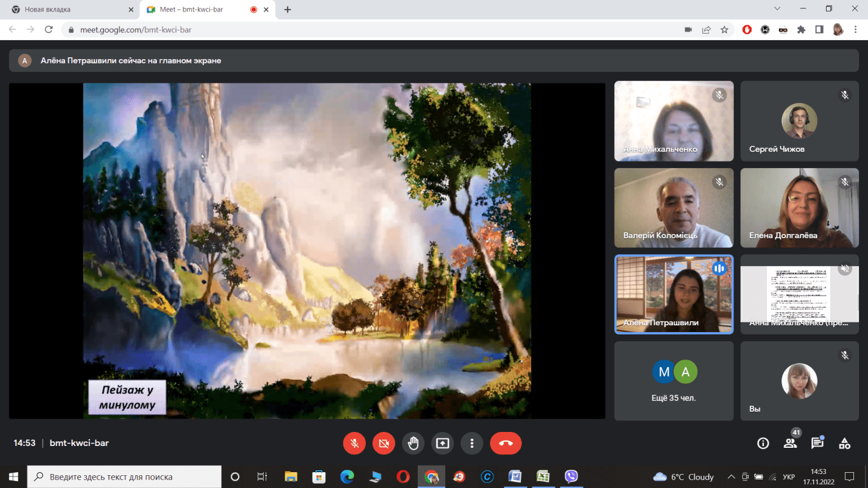Open the Extensions puzzle menu
This screenshot has height=488, width=868.
pos(801,29)
